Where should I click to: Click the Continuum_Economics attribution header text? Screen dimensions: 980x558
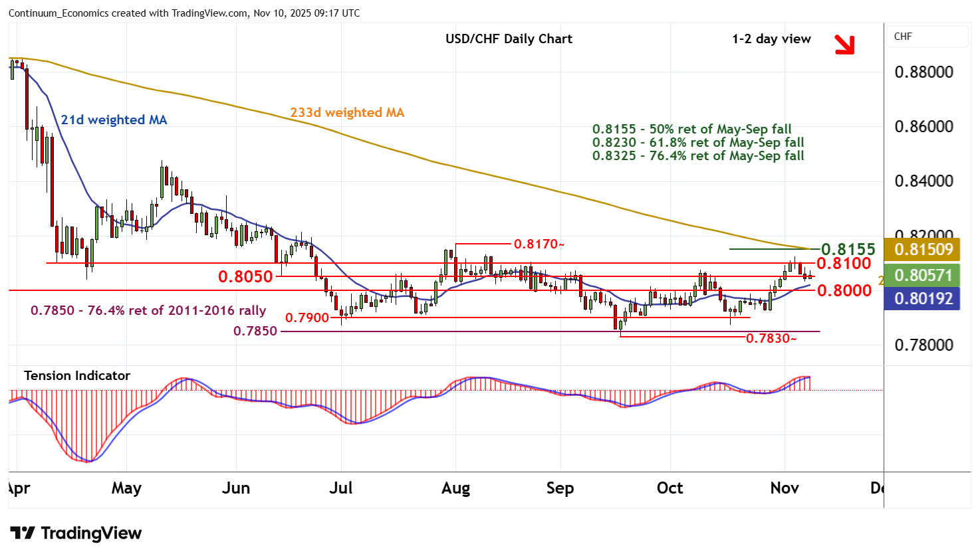point(184,13)
